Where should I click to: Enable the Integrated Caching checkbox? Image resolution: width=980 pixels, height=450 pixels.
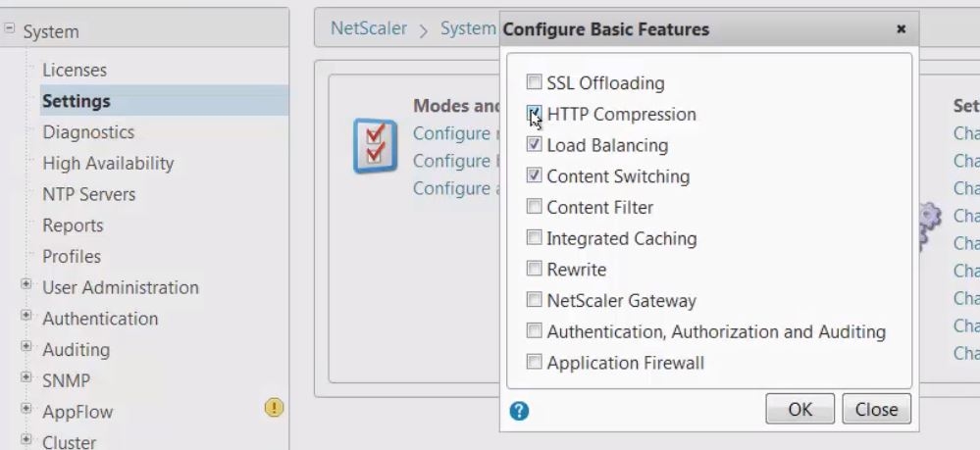534,237
